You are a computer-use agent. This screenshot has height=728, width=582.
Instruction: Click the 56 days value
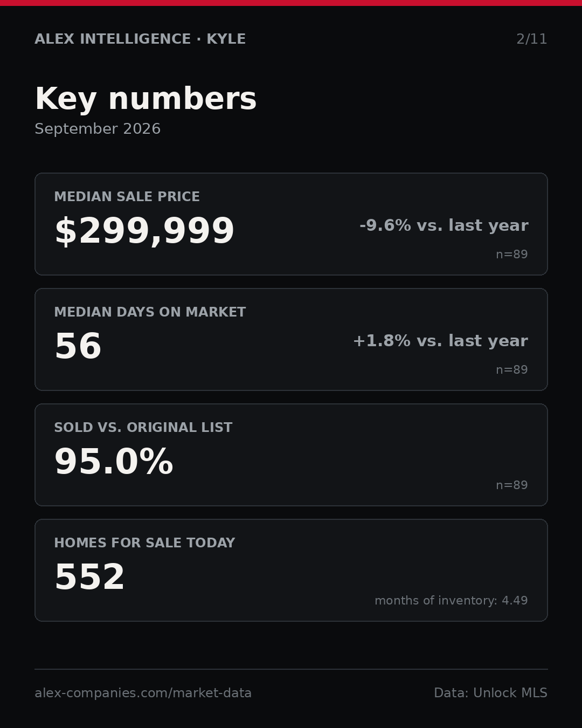tap(78, 347)
